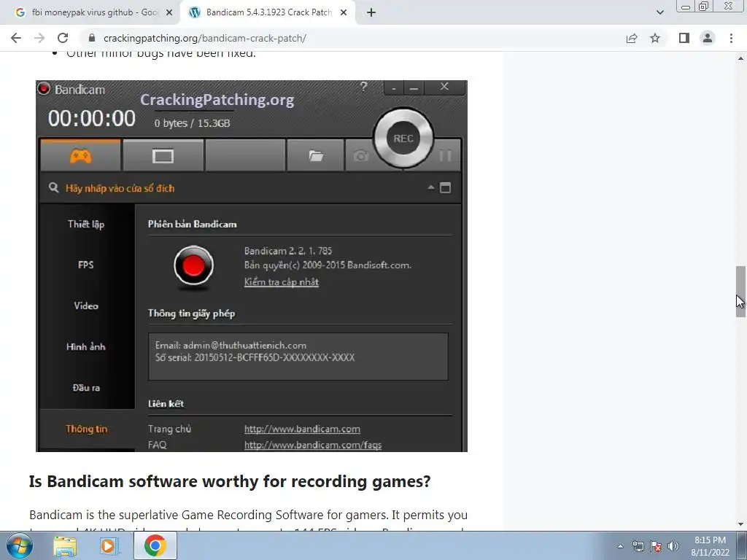Open the Chrome profile avatar menu
The height and width of the screenshot is (560, 747).
(708, 38)
